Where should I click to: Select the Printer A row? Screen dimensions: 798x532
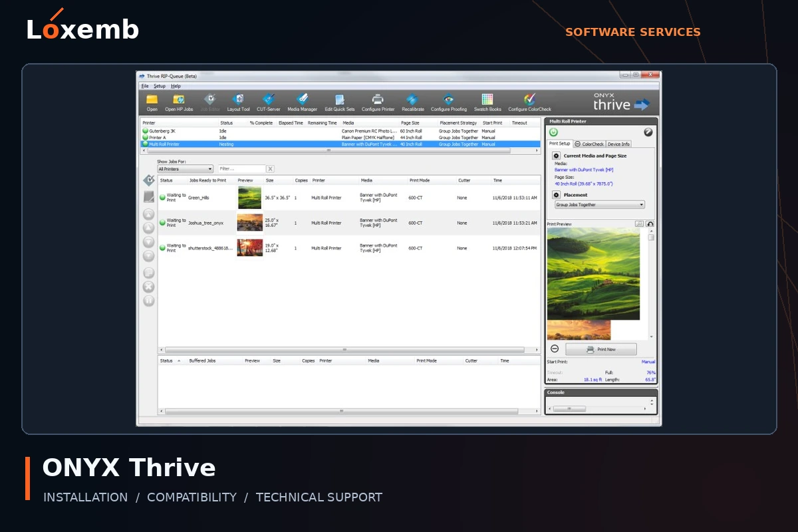(x=339, y=138)
